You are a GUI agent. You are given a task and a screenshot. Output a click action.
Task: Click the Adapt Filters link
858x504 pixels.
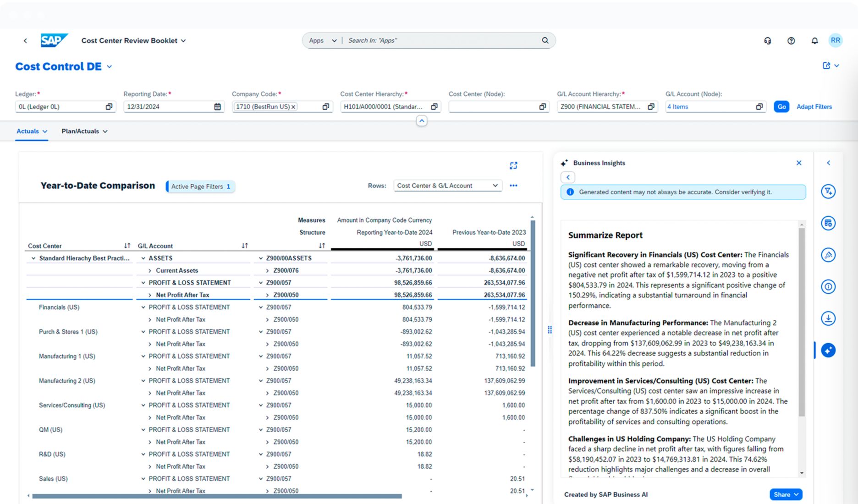click(814, 107)
